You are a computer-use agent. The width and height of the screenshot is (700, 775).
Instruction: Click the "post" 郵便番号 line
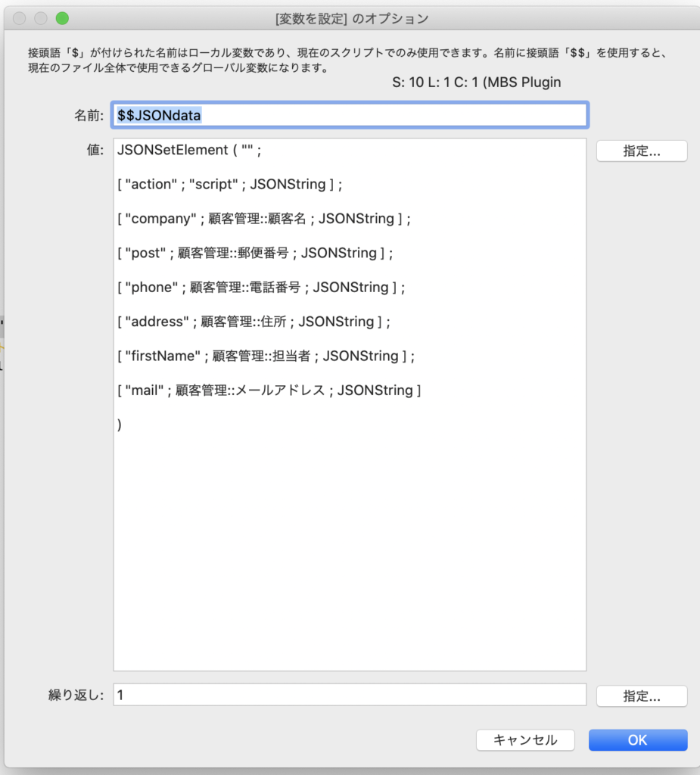pos(255,253)
